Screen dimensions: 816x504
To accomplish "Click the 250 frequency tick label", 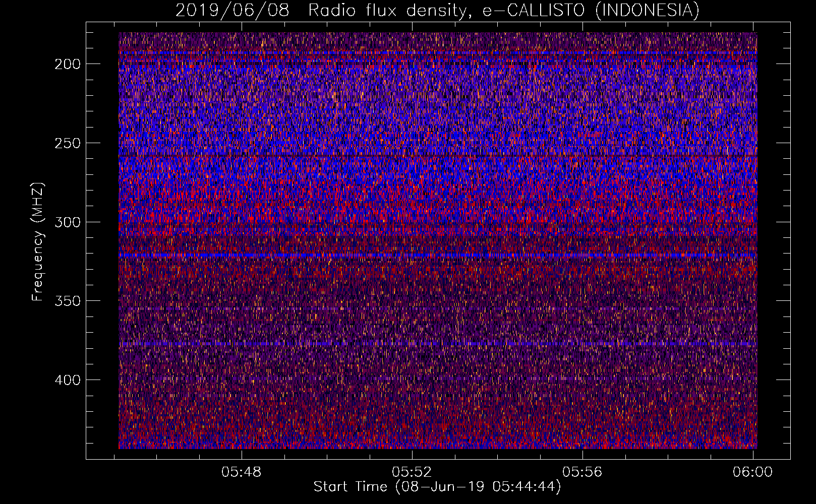I will (x=68, y=143).
